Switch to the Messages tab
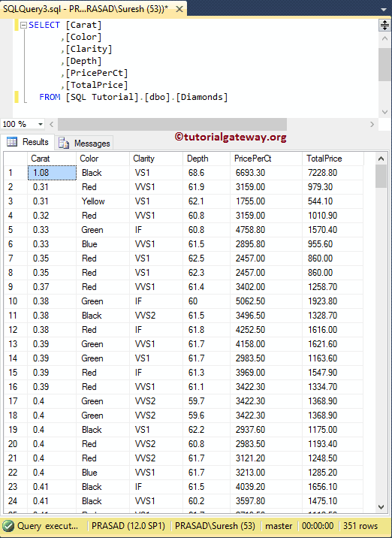The height and width of the screenshot is (538, 392). coord(84,143)
